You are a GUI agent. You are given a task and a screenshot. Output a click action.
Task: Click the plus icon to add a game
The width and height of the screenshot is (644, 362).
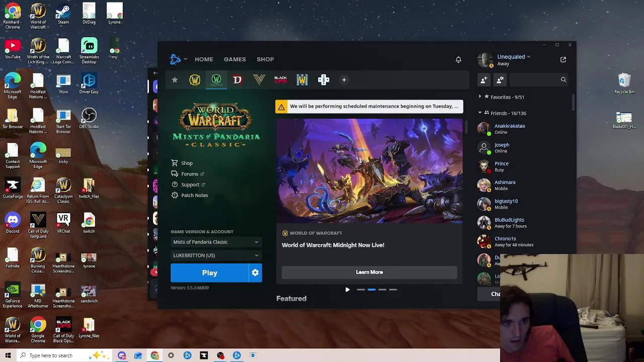click(344, 80)
